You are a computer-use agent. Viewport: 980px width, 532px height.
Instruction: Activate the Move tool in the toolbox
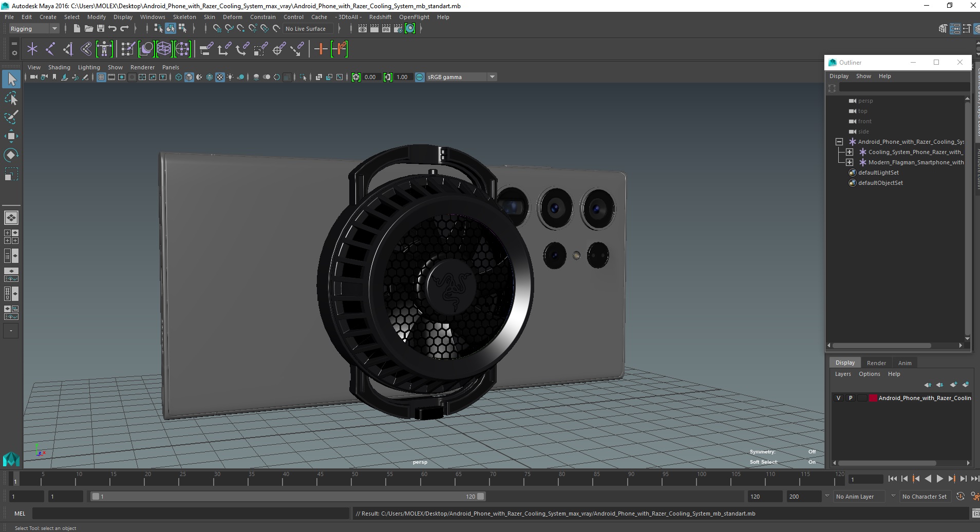click(11, 136)
